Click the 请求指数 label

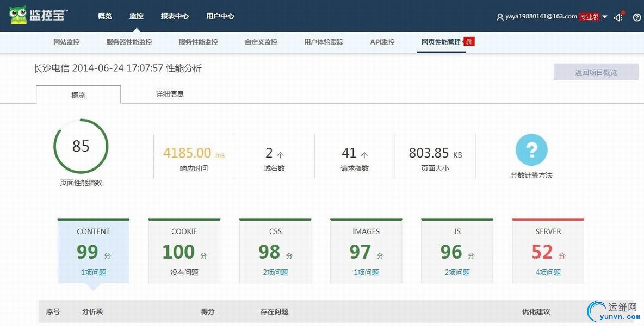(x=355, y=168)
